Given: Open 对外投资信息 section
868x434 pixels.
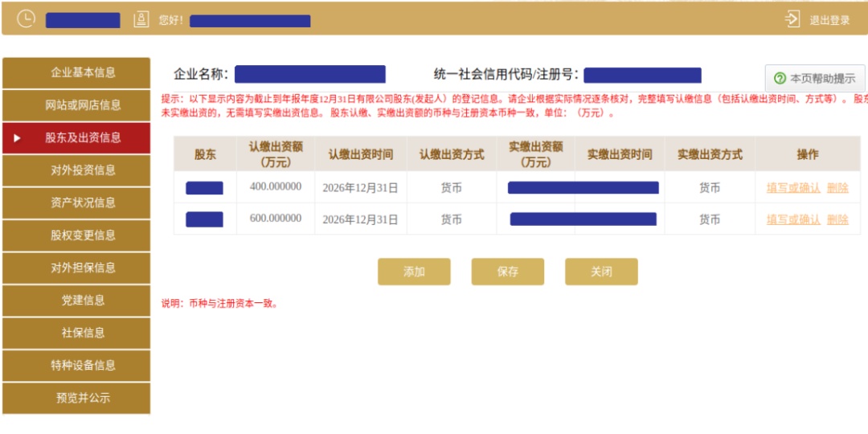Looking at the screenshot, I should point(76,170).
